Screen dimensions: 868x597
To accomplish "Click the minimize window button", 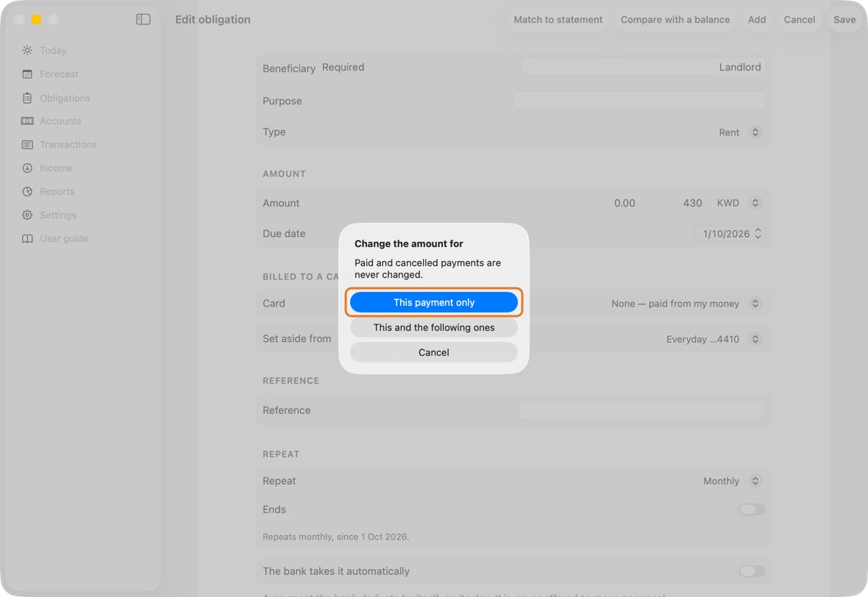I will coord(36,19).
